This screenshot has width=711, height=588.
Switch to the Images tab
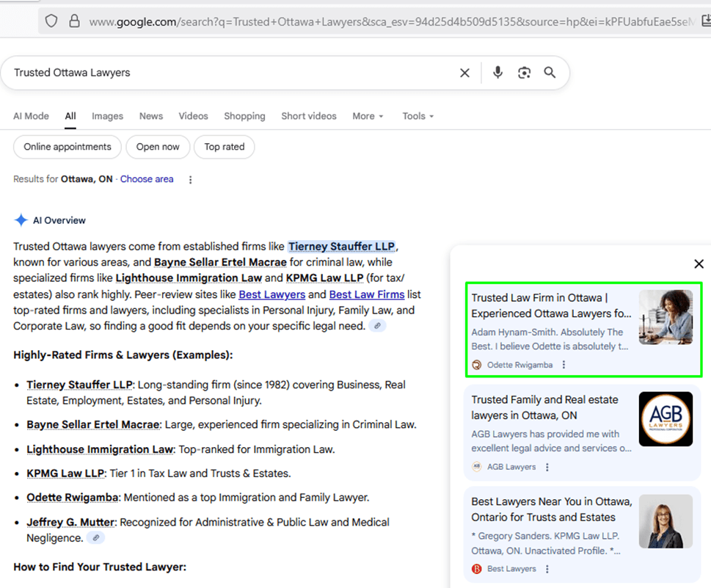coord(107,116)
